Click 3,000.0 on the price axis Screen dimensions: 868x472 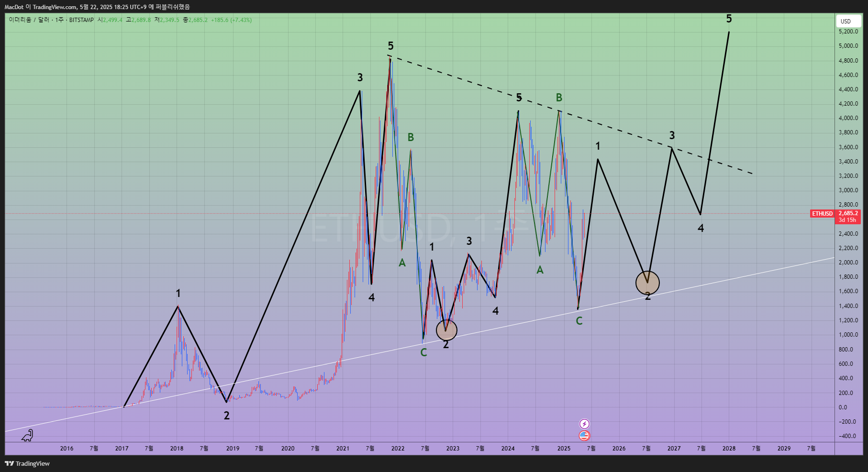[x=848, y=190]
